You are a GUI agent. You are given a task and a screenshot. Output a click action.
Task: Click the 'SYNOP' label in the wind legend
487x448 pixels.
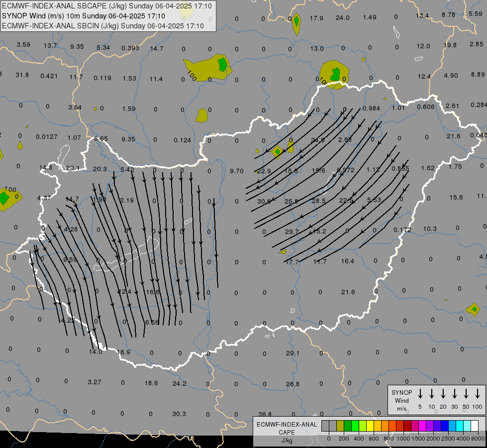coord(401,393)
